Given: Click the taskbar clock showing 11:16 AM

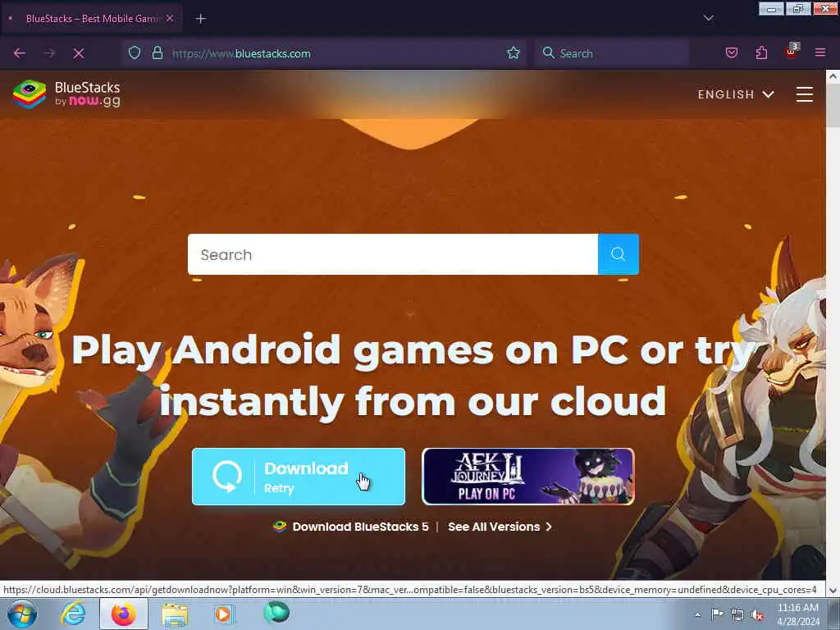Looking at the screenshot, I should (x=798, y=614).
